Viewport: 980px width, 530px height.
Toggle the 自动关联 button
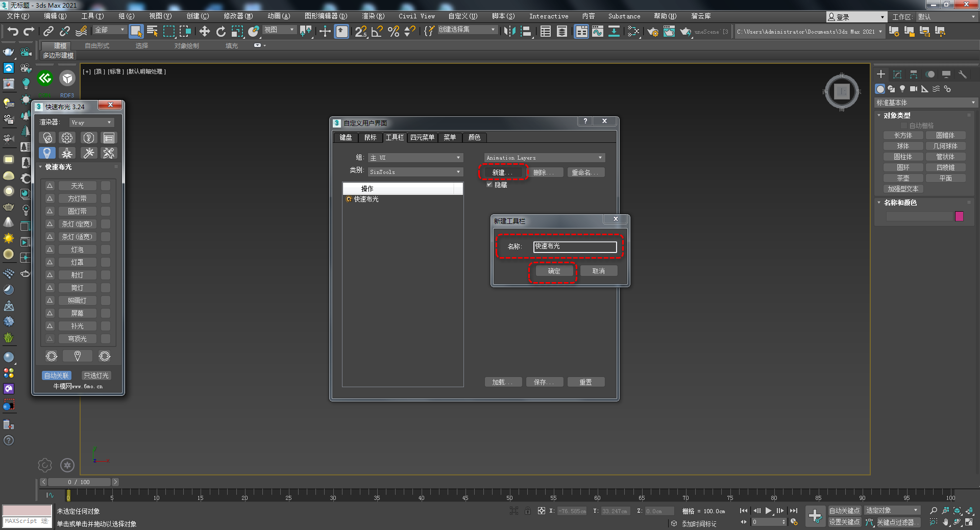56,375
